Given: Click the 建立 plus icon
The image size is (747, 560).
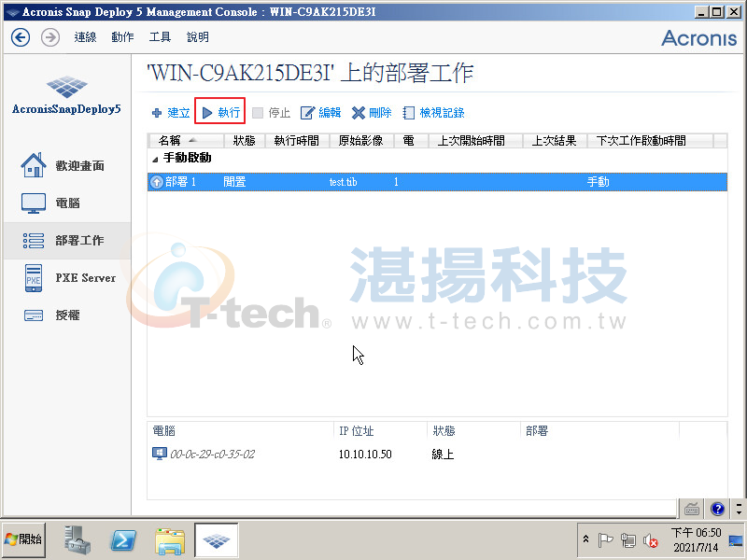Looking at the screenshot, I should tap(157, 113).
